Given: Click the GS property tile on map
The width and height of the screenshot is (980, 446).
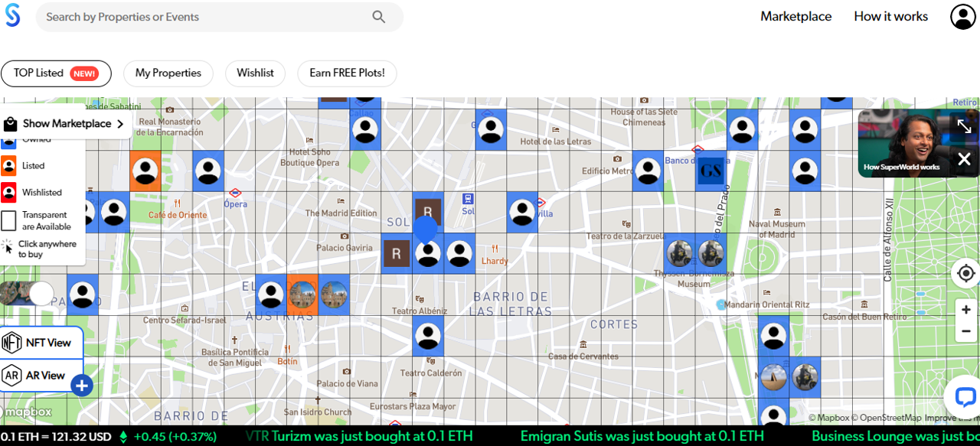Looking at the screenshot, I should [710, 171].
